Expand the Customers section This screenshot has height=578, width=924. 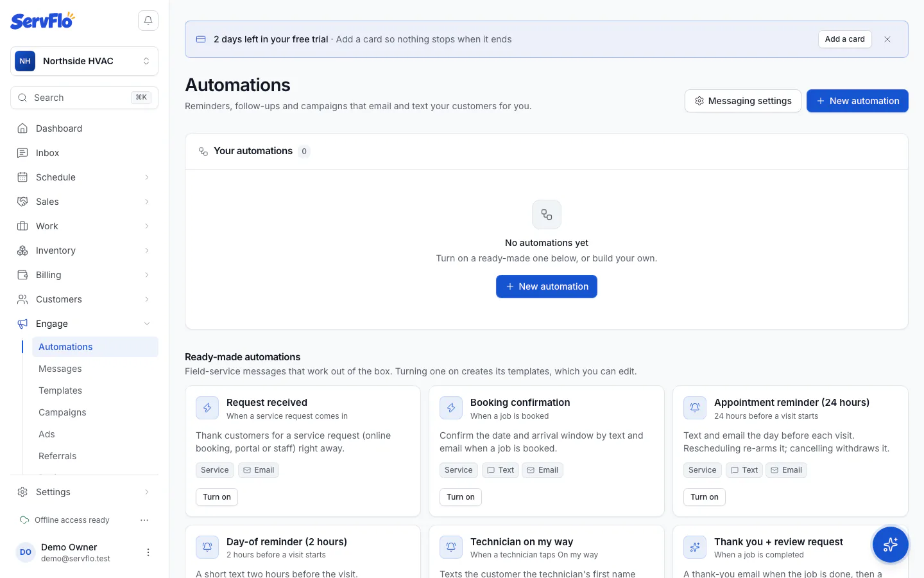[84, 299]
